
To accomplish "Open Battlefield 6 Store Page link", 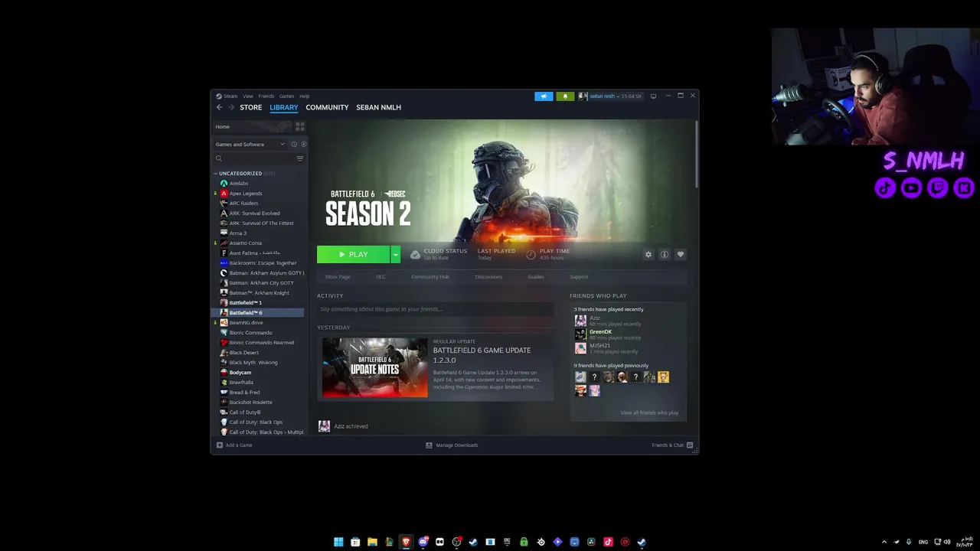I will 338,277.
